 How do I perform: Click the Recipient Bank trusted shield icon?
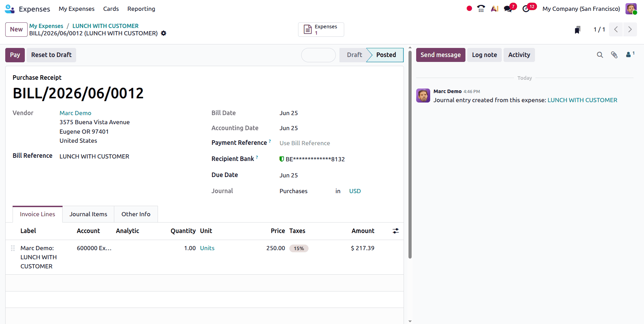point(282,159)
